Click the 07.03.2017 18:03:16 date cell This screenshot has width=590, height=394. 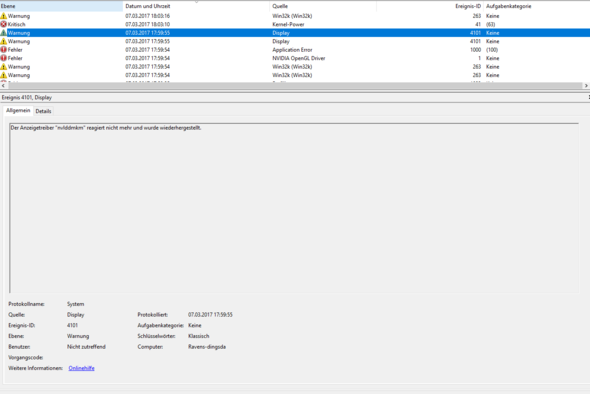148,16
